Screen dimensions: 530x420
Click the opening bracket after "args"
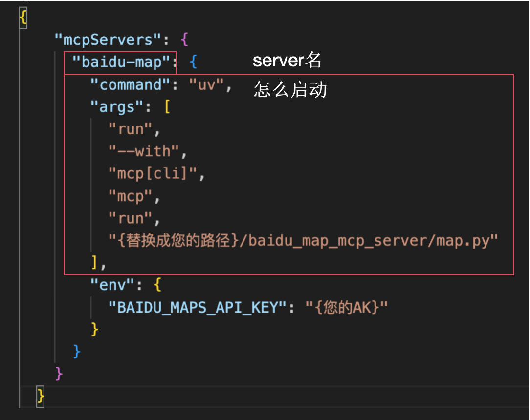[x=167, y=107]
